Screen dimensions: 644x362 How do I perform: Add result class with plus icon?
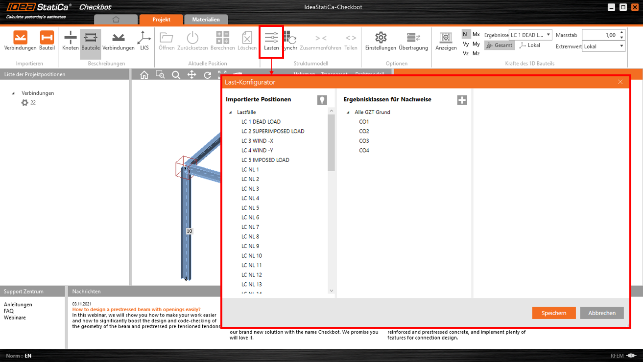462,100
